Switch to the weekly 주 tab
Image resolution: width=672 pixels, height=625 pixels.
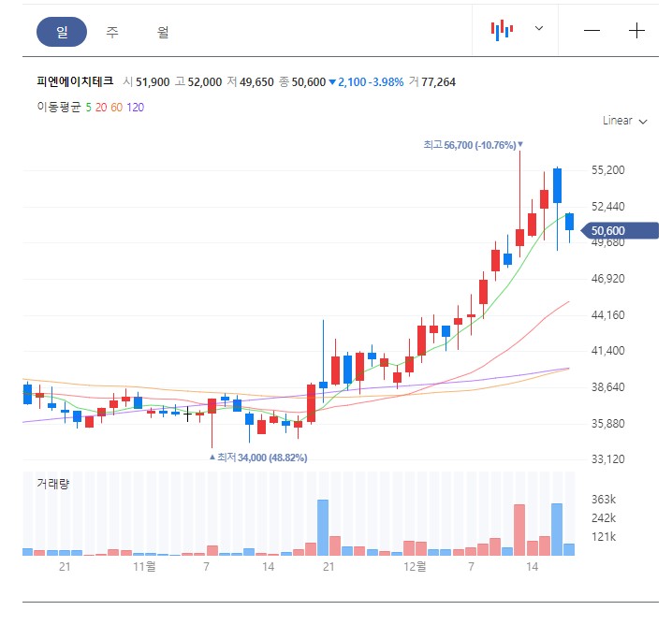click(x=112, y=32)
